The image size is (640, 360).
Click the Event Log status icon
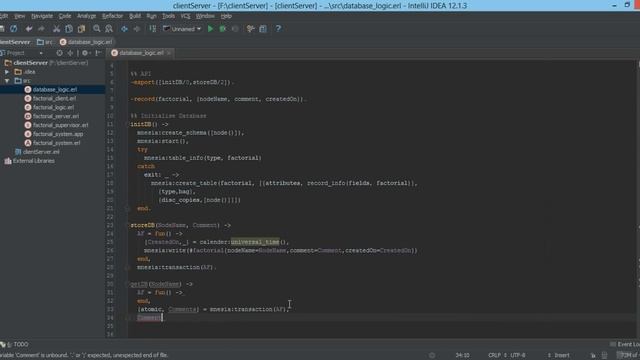[624, 344]
